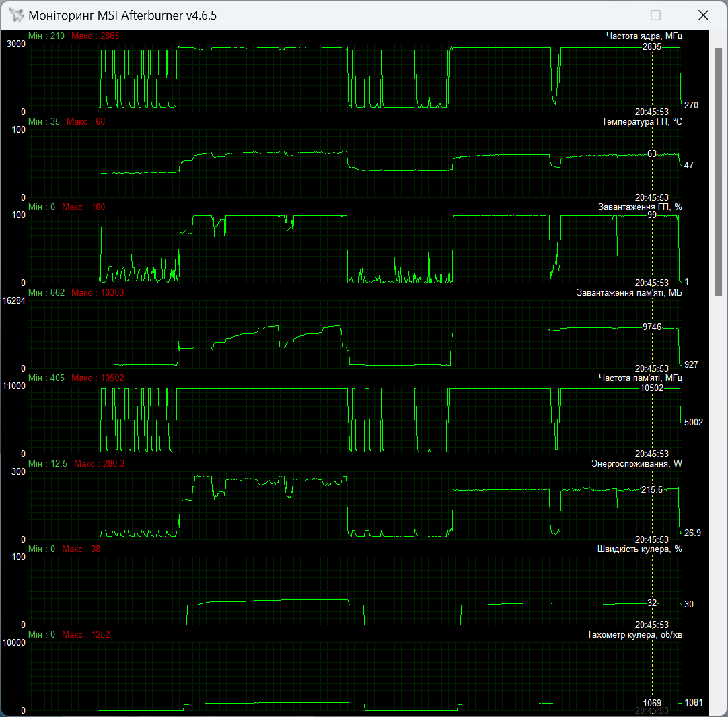
Task: Click the graph title 'Частота пам'яті, МГц'
Action: 641,378
